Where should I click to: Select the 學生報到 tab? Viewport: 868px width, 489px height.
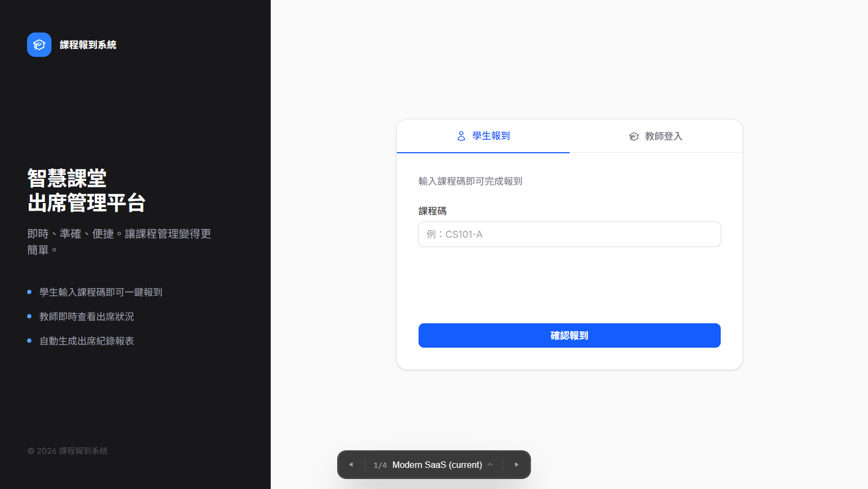(x=484, y=136)
